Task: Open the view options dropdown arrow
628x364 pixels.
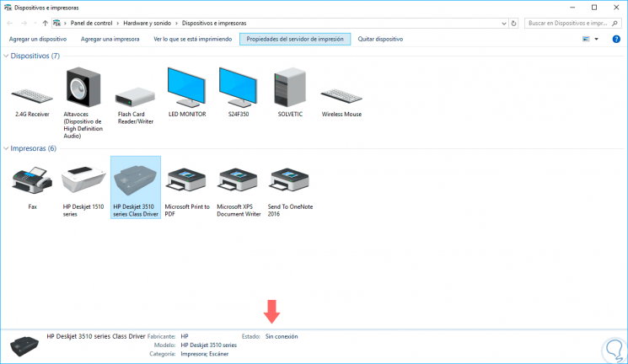Action: 596,39
